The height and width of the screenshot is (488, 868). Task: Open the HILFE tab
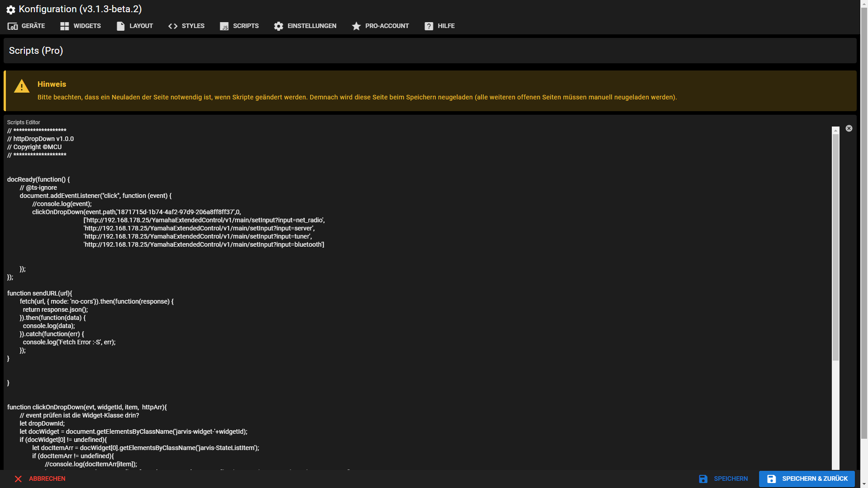pyautogui.click(x=439, y=26)
